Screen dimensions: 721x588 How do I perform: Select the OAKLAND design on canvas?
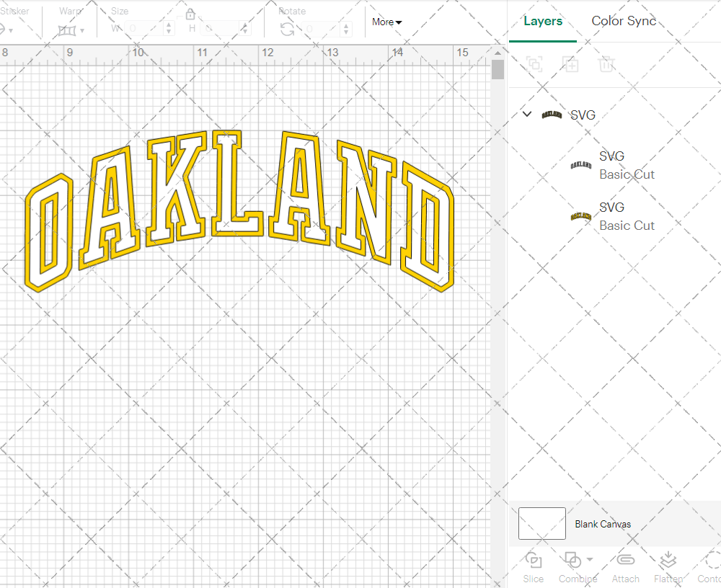239,210
